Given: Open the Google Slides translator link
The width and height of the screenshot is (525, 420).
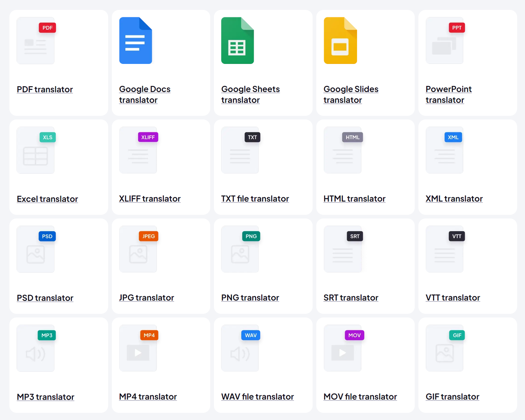Looking at the screenshot, I should coord(351,94).
